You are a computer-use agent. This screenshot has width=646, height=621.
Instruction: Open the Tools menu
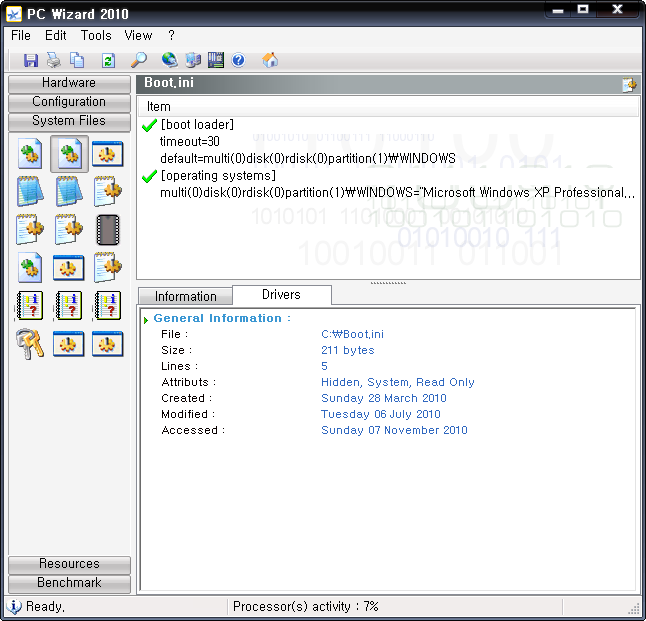[96, 36]
